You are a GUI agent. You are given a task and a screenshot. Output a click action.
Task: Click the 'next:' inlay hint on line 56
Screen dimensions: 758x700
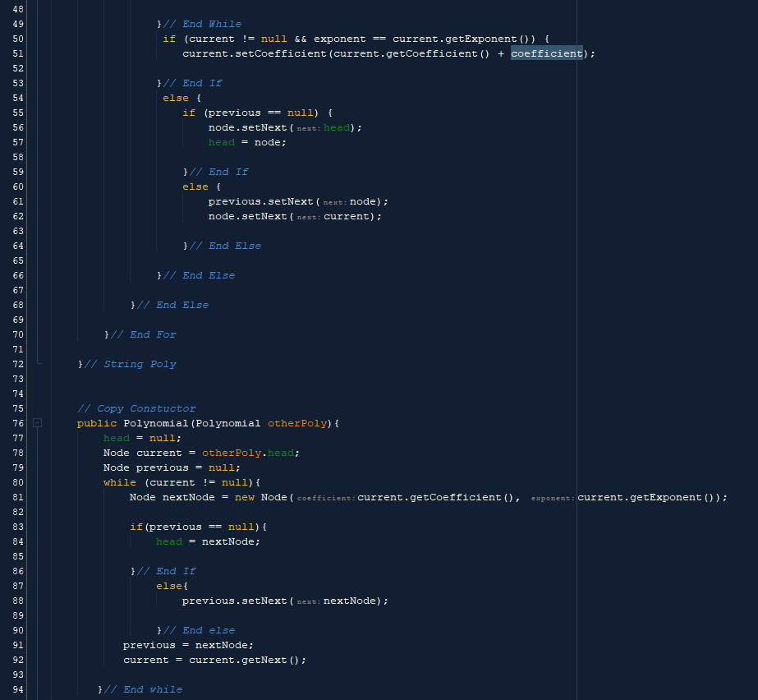[x=309, y=129]
